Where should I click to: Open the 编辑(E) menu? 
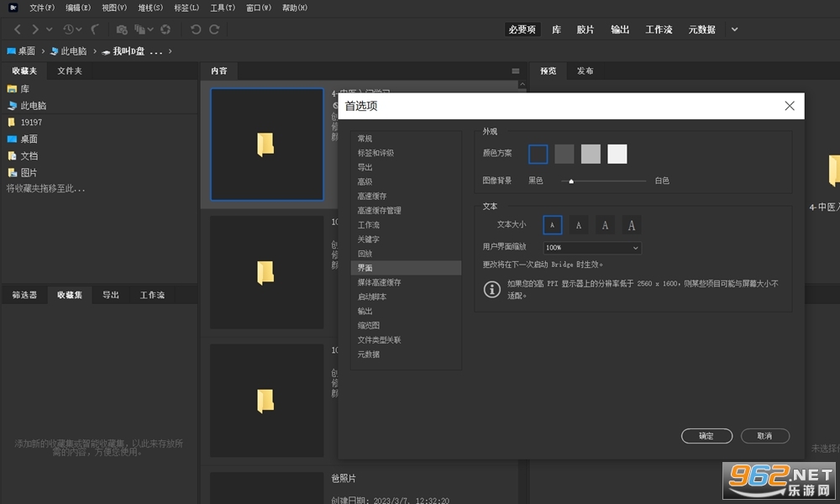point(78,8)
